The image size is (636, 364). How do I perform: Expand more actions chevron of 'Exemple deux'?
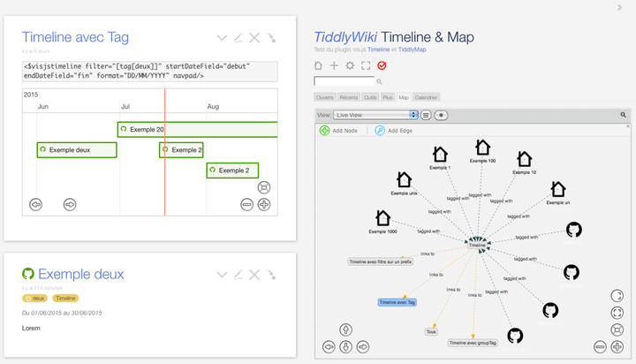222,275
